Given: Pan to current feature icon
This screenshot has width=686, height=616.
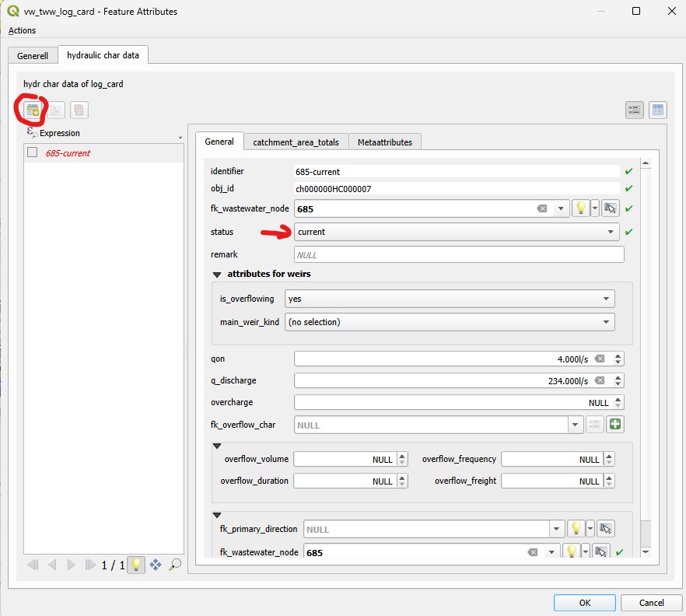Looking at the screenshot, I should (156, 565).
